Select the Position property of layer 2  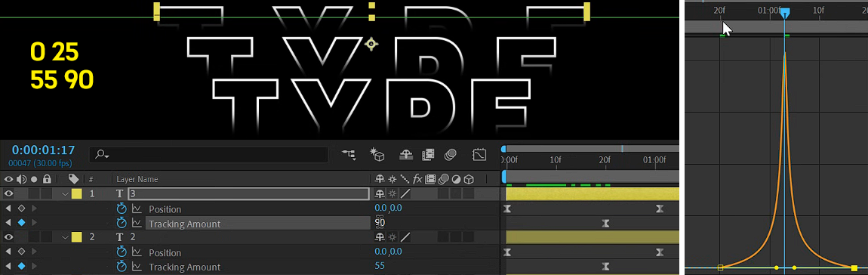[165, 253]
